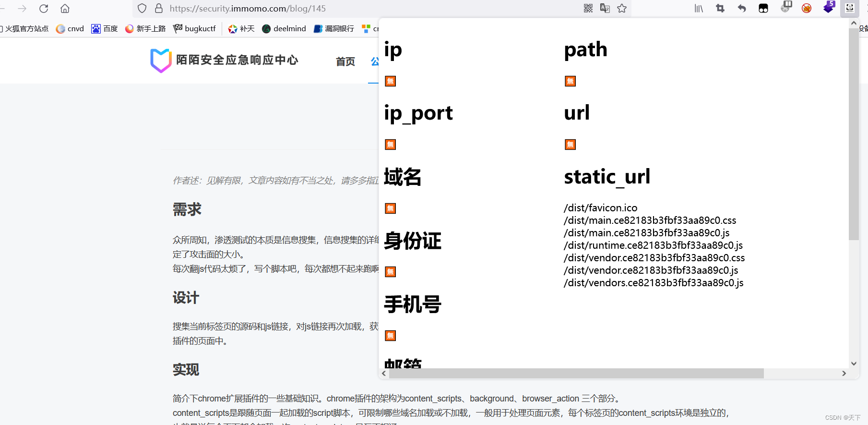Open the Tampermonkey extension icon
The width and height of the screenshot is (868, 425).
[x=763, y=9]
